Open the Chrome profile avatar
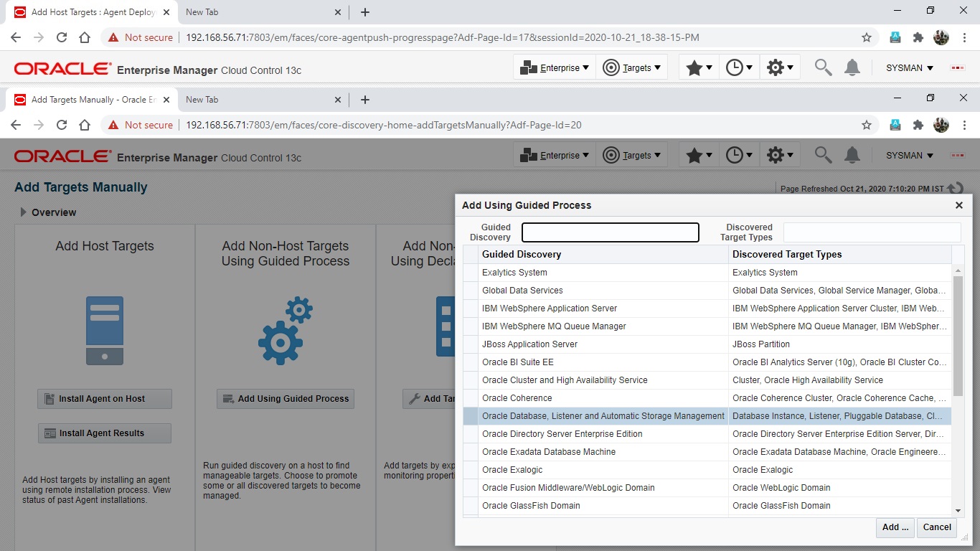980x551 pixels. click(941, 124)
